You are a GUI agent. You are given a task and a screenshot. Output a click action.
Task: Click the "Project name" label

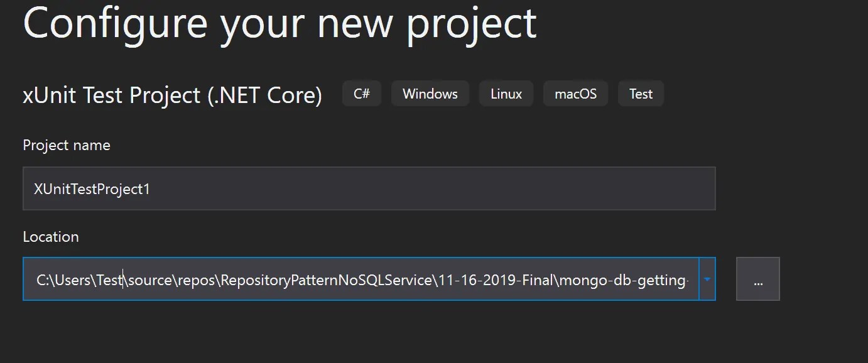coord(67,145)
